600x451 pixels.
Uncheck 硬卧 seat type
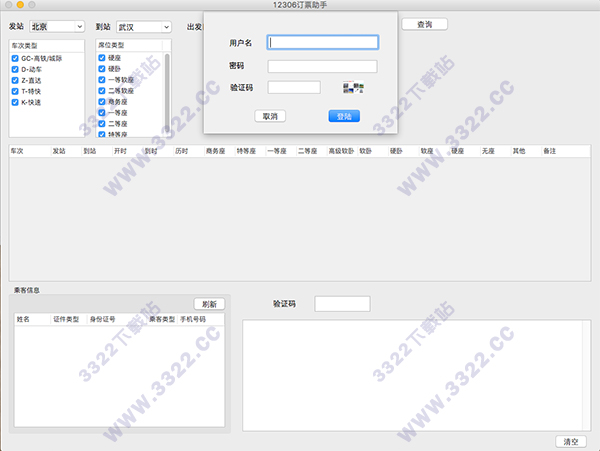coord(102,69)
